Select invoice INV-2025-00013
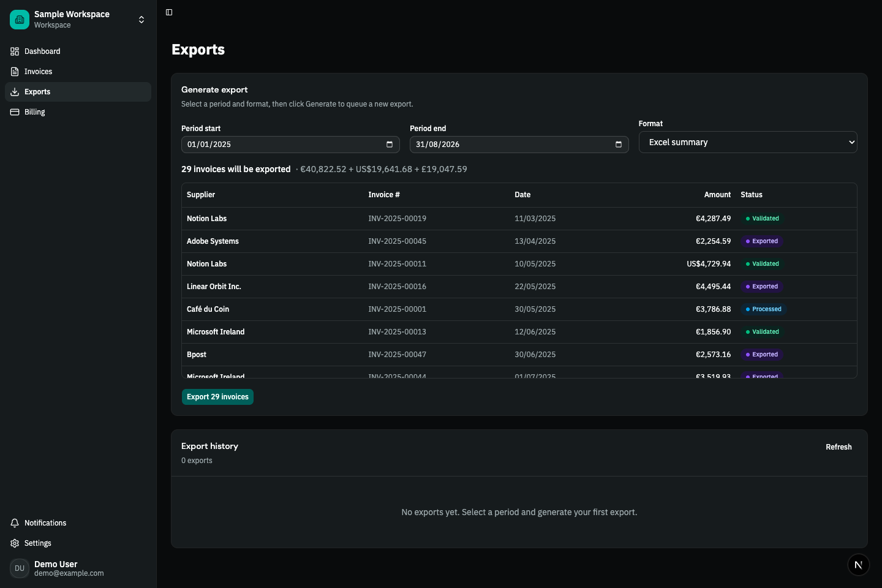Image resolution: width=882 pixels, height=588 pixels. click(x=397, y=332)
